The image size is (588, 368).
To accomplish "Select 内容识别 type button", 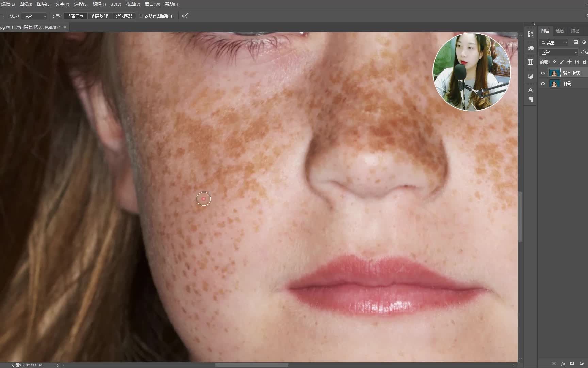I will coord(76,16).
